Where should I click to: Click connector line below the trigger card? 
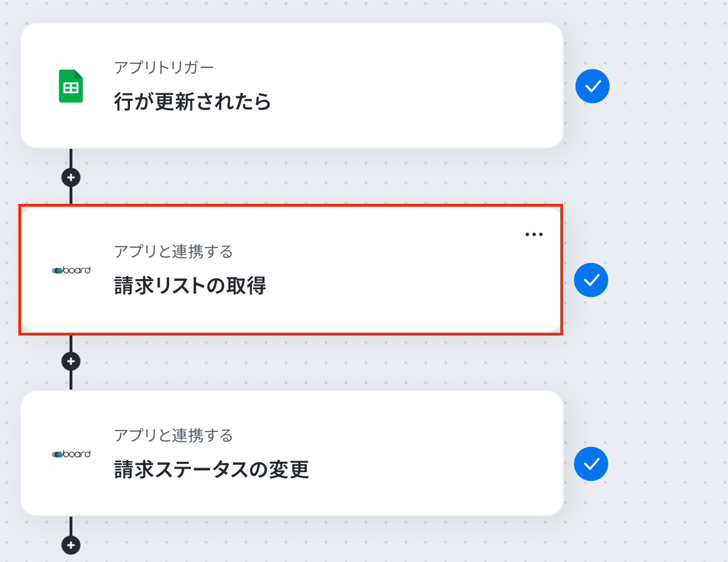click(71, 159)
